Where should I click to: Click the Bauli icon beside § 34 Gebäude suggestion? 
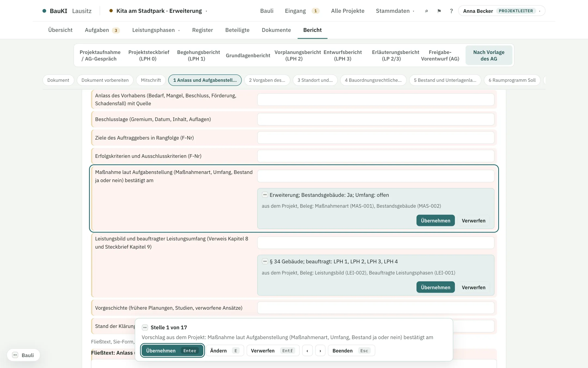tap(265, 261)
